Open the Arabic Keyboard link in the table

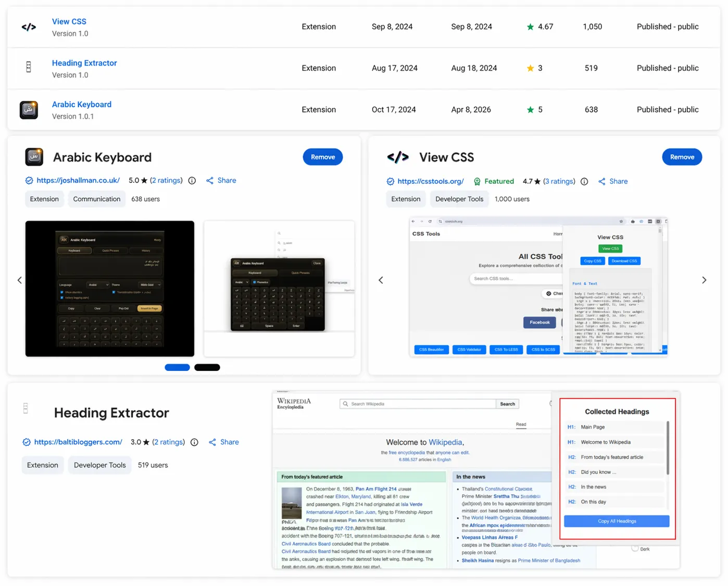pyautogui.click(x=82, y=105)
